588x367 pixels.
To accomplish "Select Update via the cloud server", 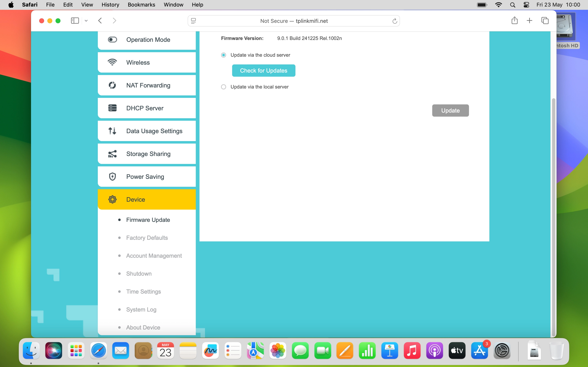I will [223, 55].
